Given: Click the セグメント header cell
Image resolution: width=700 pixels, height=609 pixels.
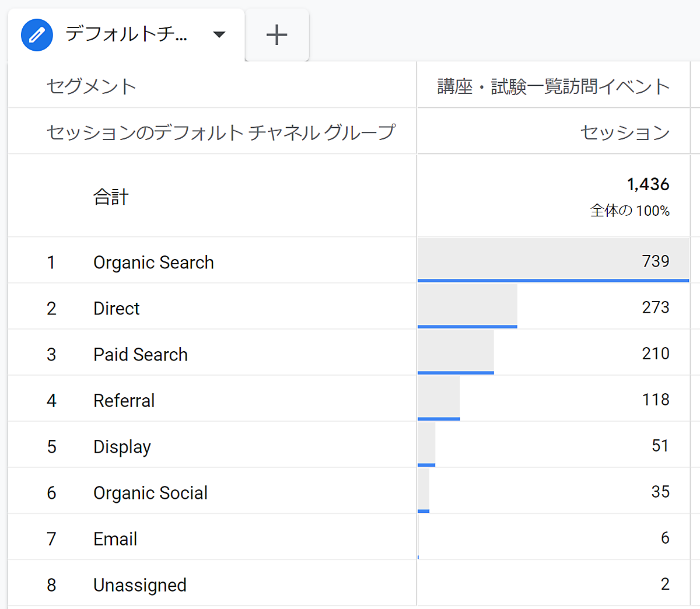Looking at the screenshot, I should click(92, 86).
